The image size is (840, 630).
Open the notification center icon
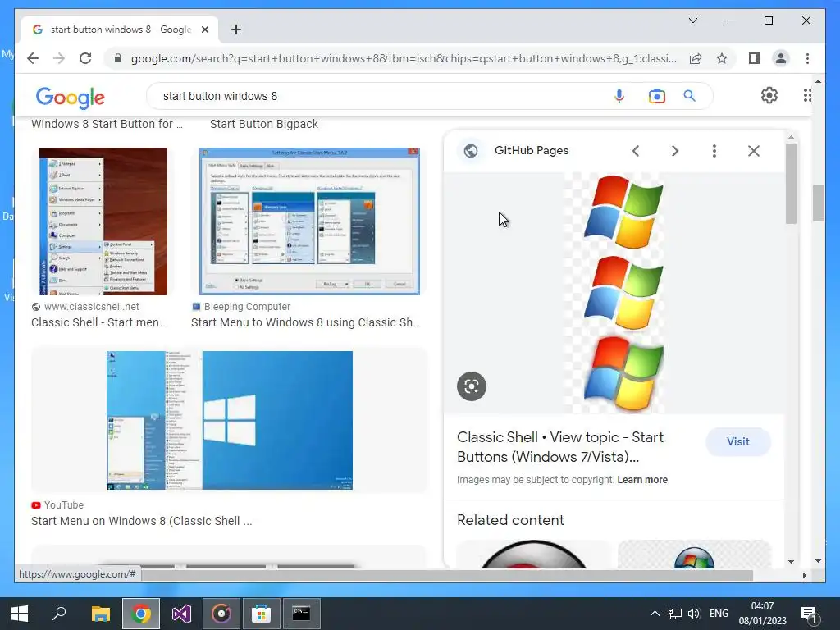pyautogui.click(x=808, y=614)
